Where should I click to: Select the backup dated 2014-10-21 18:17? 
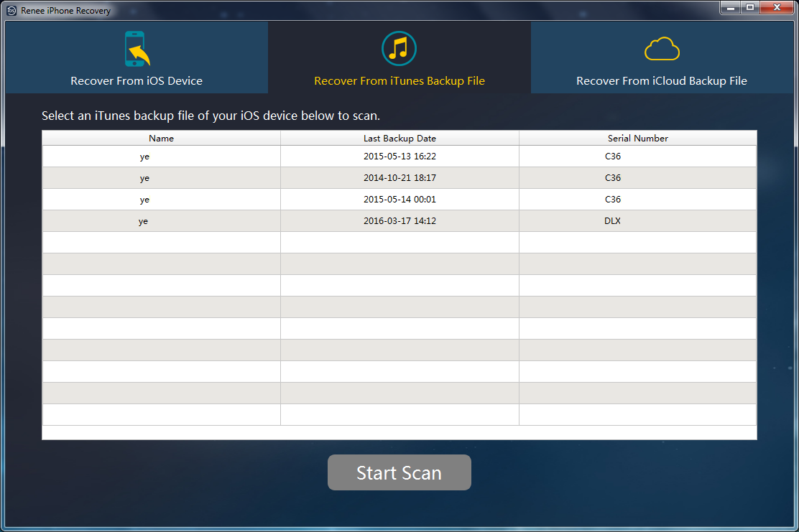tap(399, 178)
